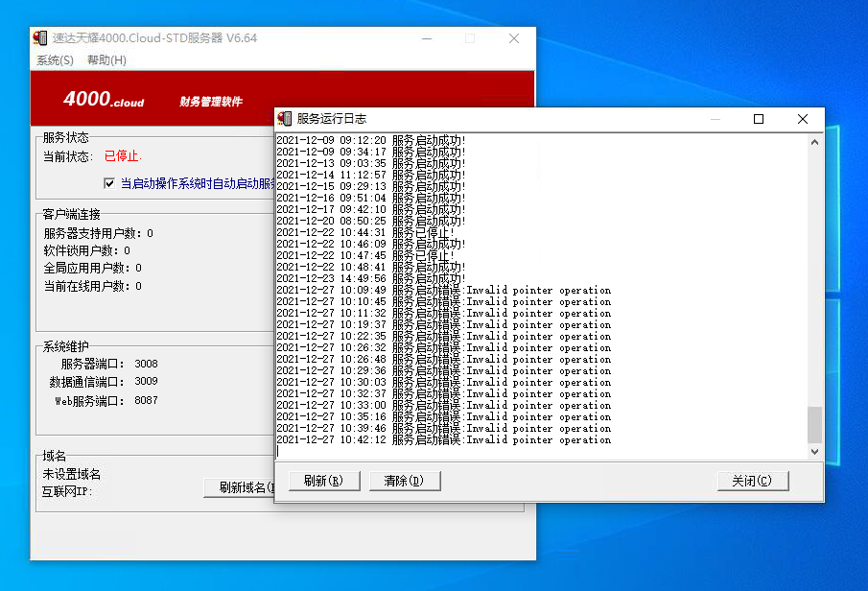Click the 未设置域名 text
The width and height of the screenshot is (868, 591).
tap(71, 474)
